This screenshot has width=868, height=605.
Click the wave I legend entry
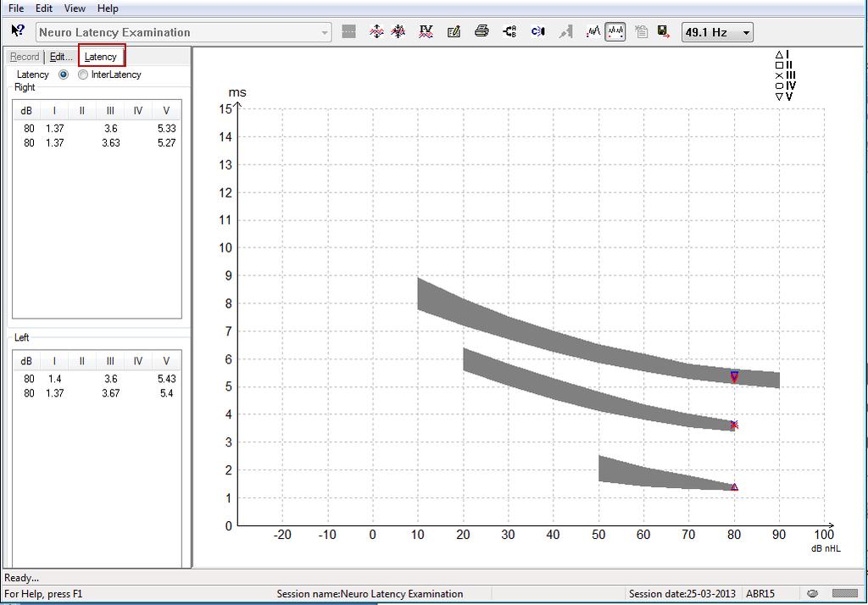tap(782, 55)
